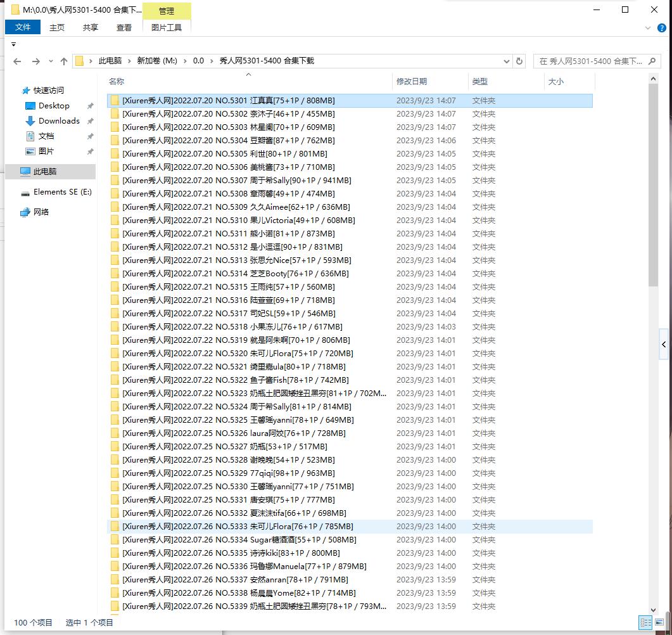The width and height of the screenshot is (672, 635).
Task: Select folder icon of NO.5334 Sugar糖酒酒
Action: (x=115, y=539)
